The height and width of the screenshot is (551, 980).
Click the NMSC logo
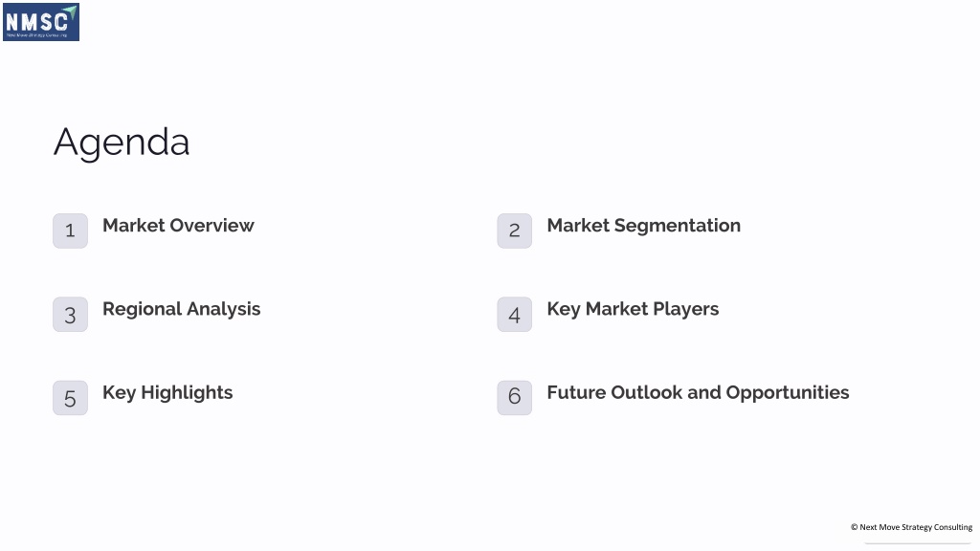click(40, 23)
